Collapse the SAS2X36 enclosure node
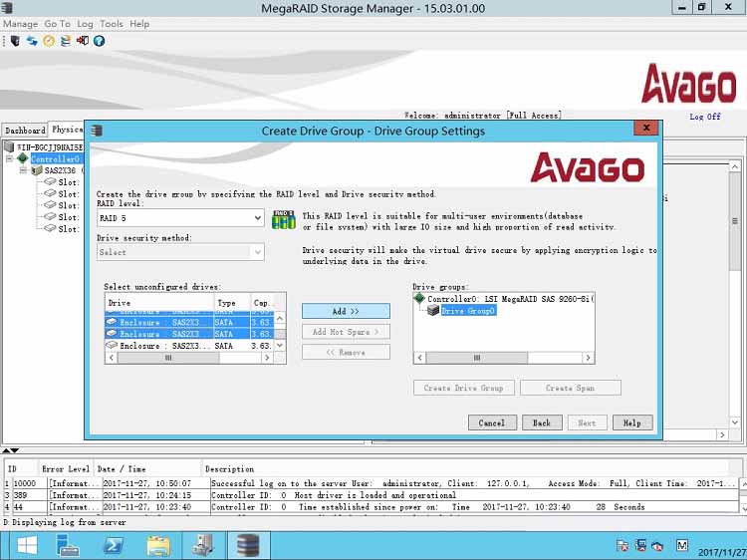747x560 pixels. (x=23, y=170)
